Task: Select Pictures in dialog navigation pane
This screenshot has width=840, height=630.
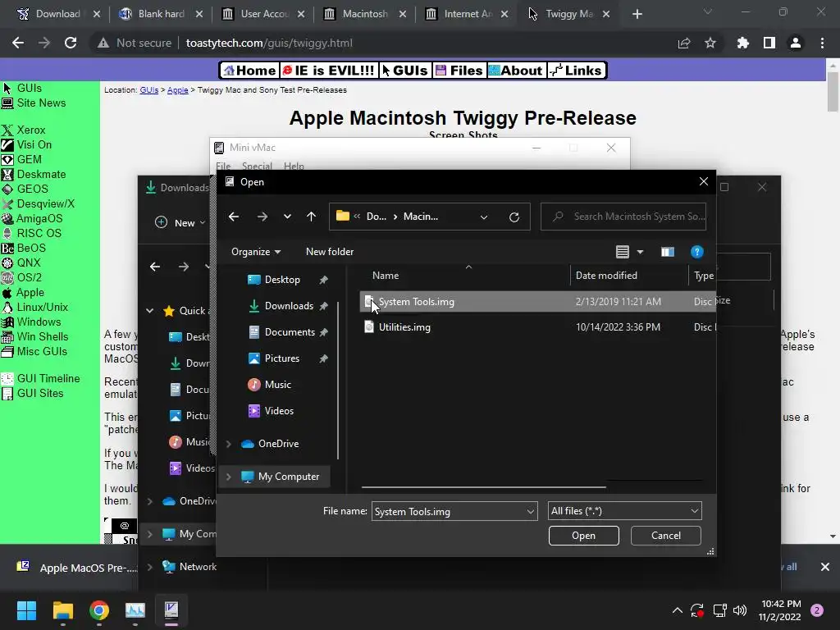Action: tap(282, 358)
